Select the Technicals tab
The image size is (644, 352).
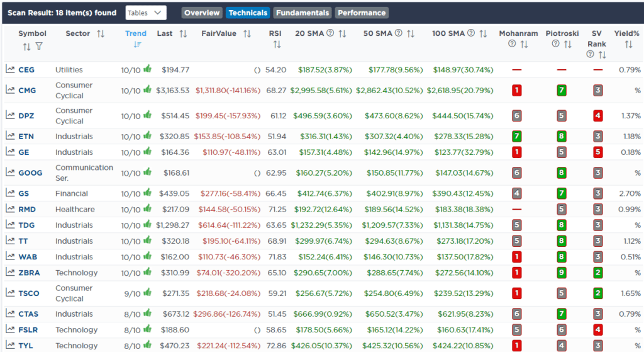click(x=248, y=13)
